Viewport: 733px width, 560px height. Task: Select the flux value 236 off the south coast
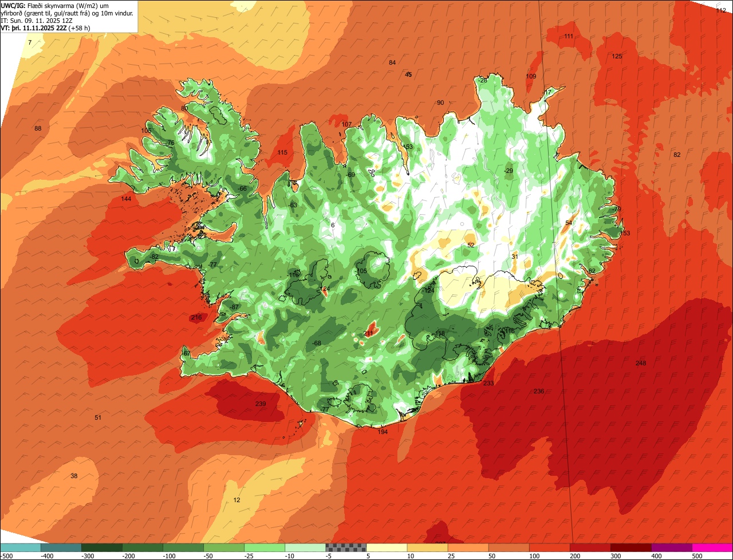click(x=539, y=391)
